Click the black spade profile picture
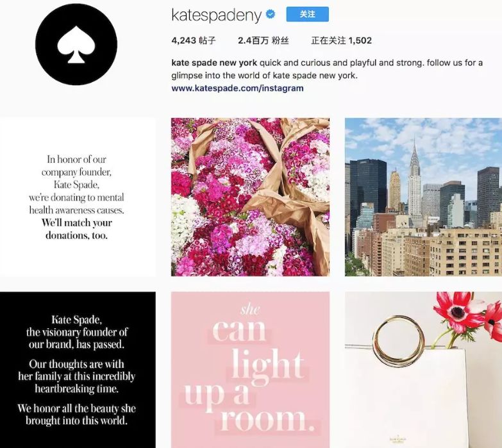The width and height of the screenshot is (502, 448). click(76, 44)
